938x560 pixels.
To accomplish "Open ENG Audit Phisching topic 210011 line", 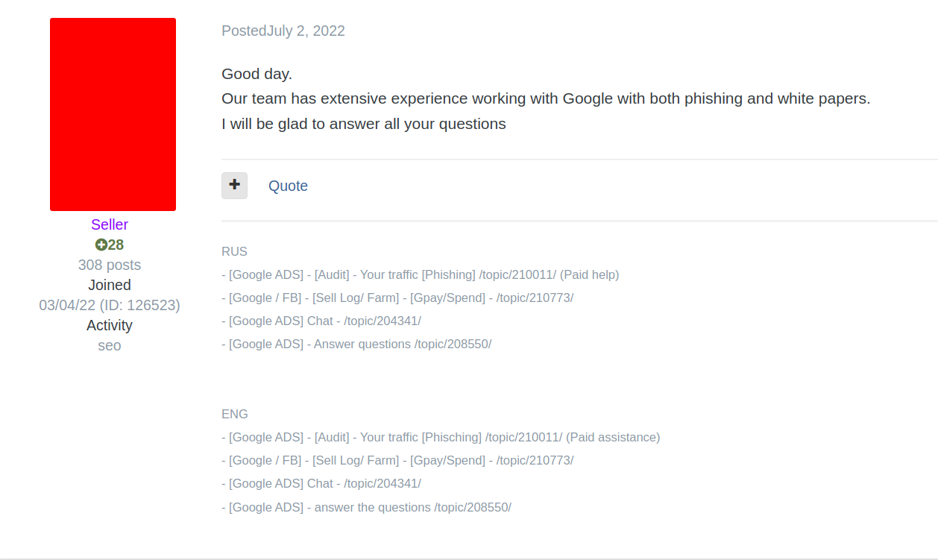I will (x=441, y=437).
